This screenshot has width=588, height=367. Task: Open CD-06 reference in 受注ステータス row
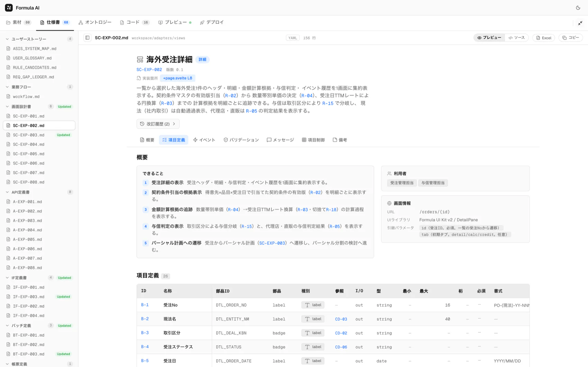pos(341,347)
